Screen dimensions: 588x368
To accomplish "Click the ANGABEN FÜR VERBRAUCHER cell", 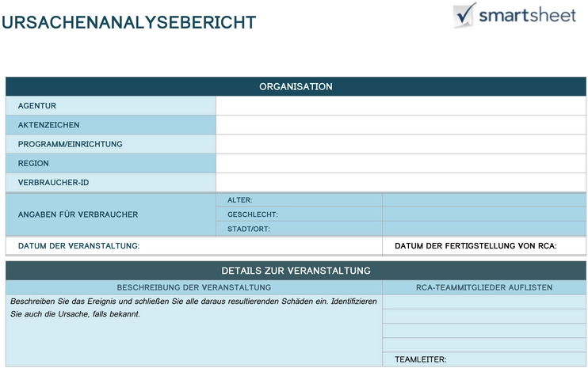I will (111, 214).
